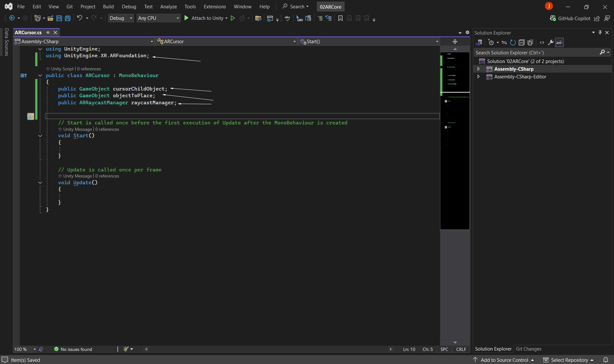Screen dimensions: 614x364
Task: Switch to the Git Changes tab
Action: click(529, 349)
